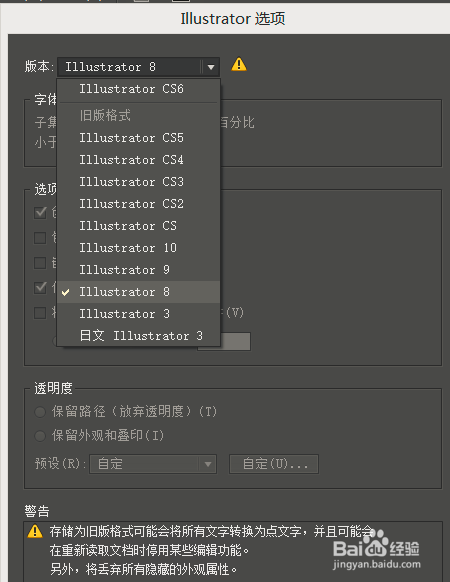Click the yellow warning icon beside the version dropdown
Image resolution: width=450 pixels, height=582 pixels.
[x=239, y=64]
